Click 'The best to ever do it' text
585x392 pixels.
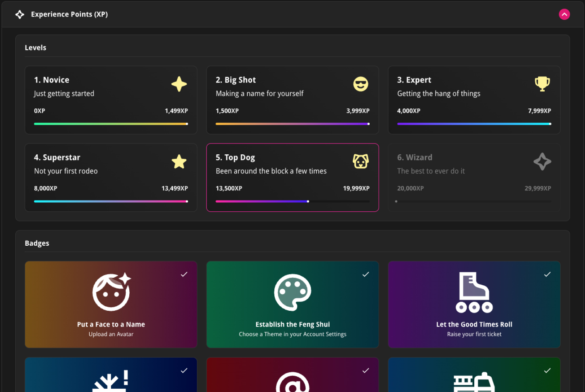point(431,171)
